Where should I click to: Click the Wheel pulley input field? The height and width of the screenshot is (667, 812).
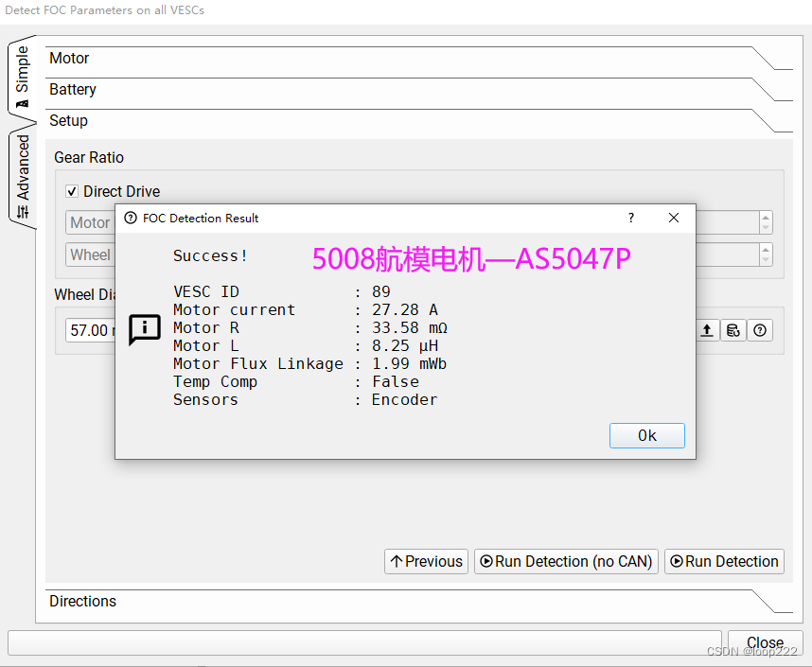click(90, 255)
